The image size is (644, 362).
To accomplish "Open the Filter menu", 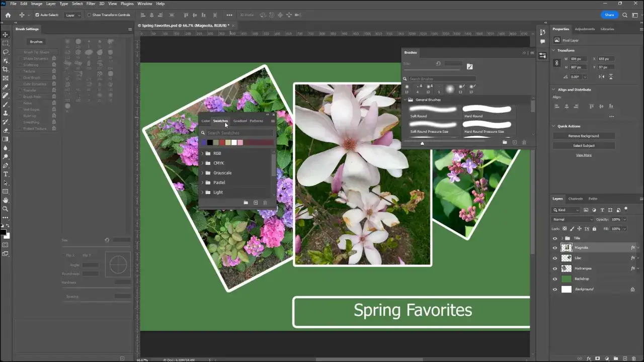I will (91, 4).
